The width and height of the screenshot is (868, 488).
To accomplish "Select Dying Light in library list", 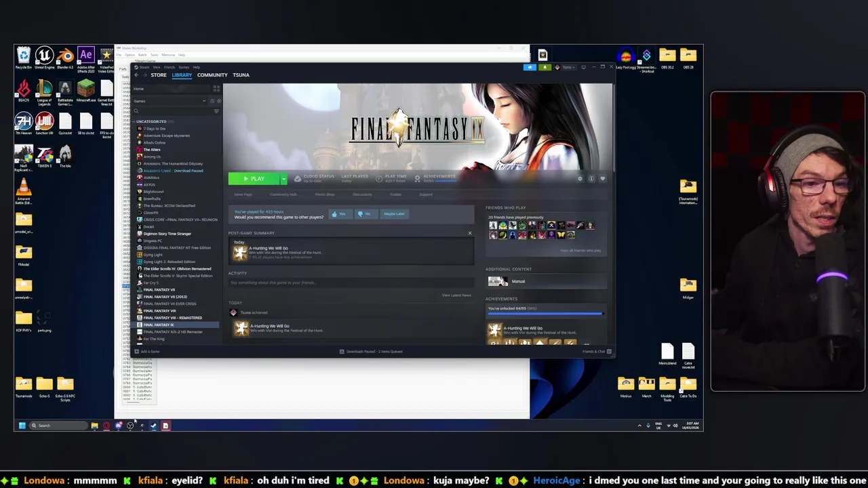I will [x=152, y=255].
